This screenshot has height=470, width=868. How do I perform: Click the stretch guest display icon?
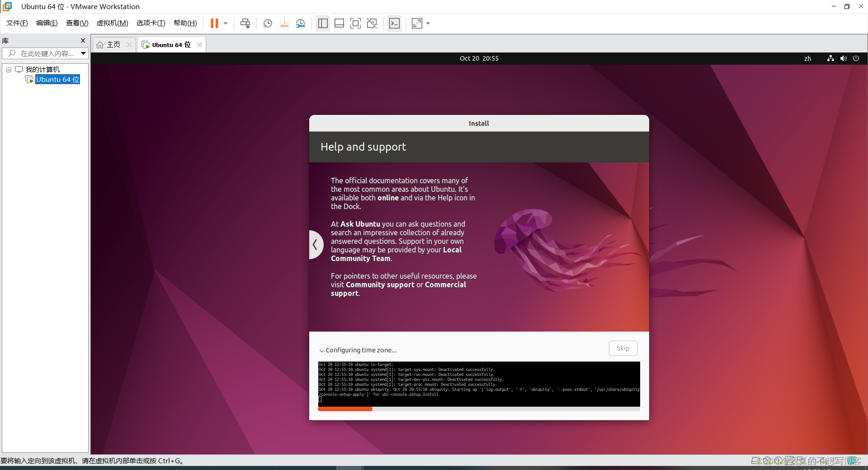tap(417, 24)
